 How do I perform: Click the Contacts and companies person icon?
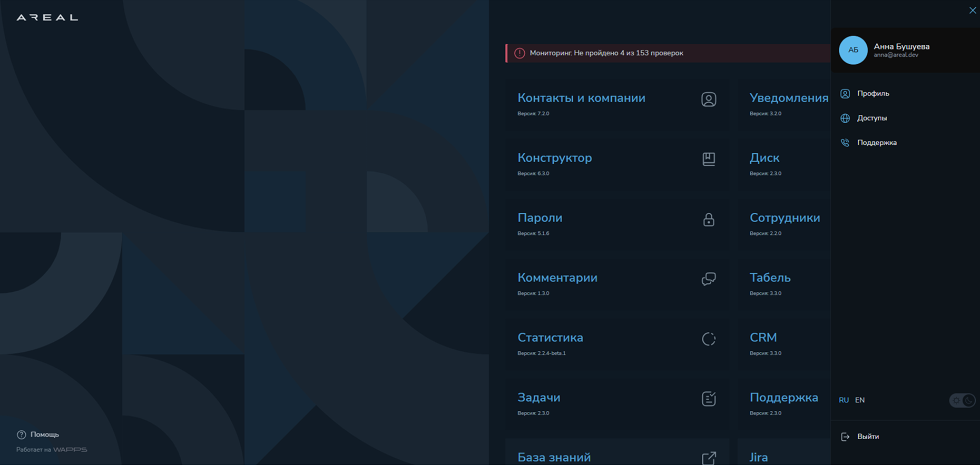[709, 99]
